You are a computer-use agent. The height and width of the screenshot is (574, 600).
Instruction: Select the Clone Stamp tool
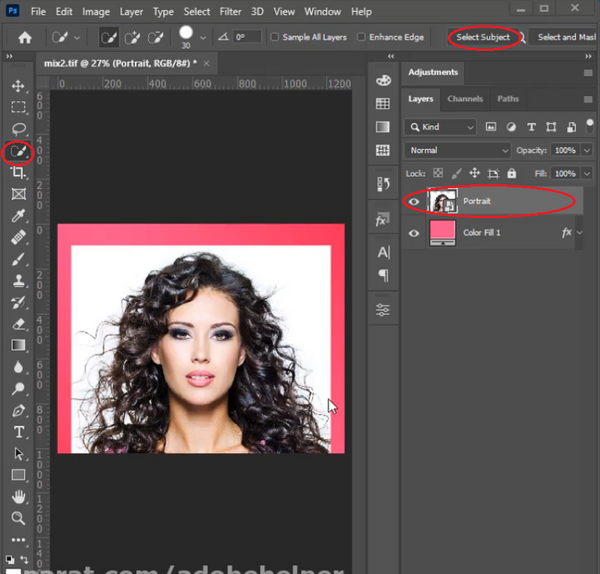[x=18, y=280]
